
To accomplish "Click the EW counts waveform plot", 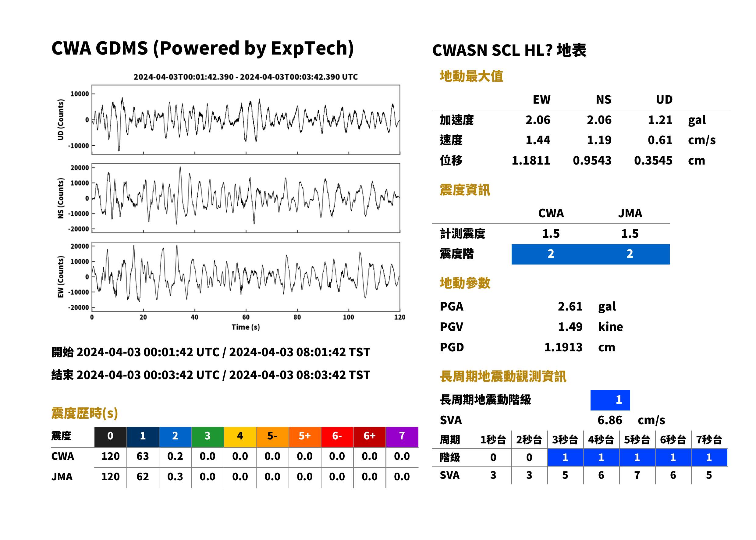I will pyautogui.click(x=246, y=277).
